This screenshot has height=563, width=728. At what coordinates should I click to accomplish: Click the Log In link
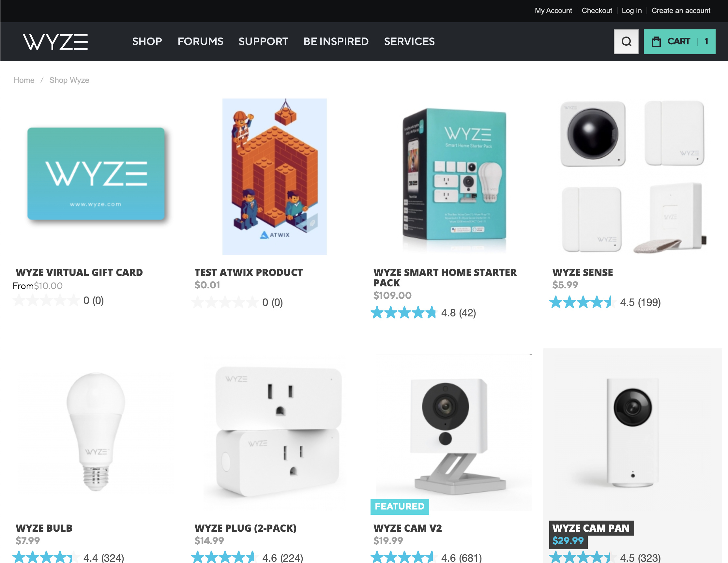point(632,11)
